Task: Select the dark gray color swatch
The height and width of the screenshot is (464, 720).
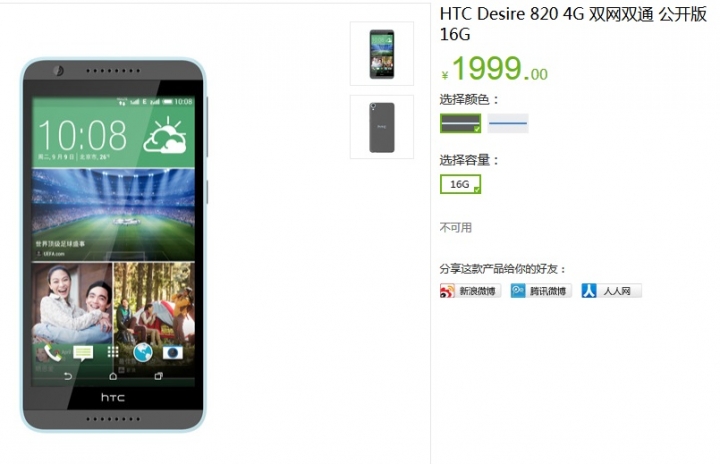Action: (461, 123)
